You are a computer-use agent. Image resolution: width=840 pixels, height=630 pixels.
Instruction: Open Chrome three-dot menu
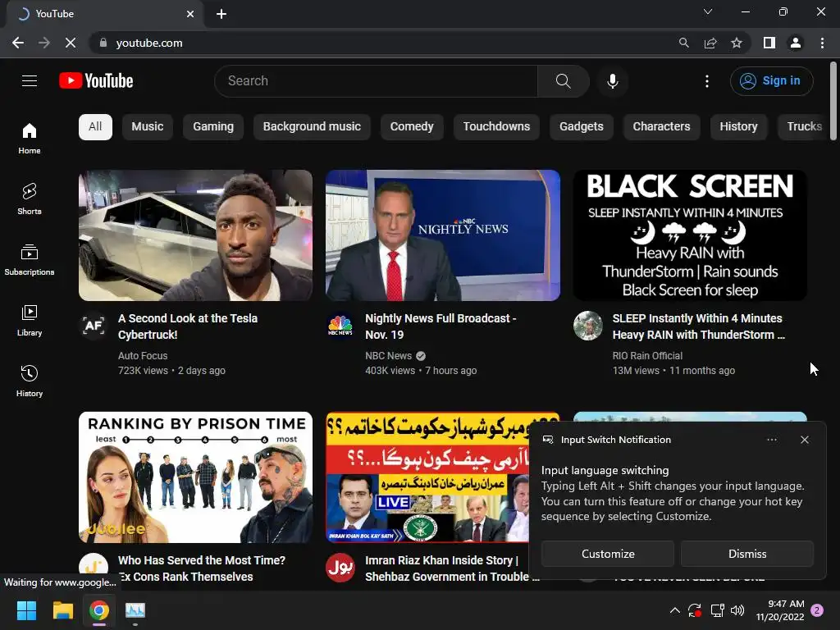[822, 43]
